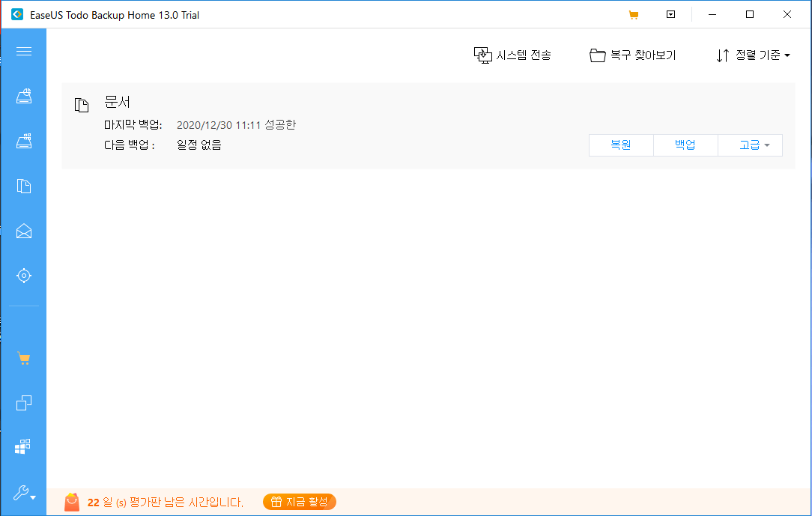
Task: Click the Backup button for 문서
Action: (x=685, y=145)
